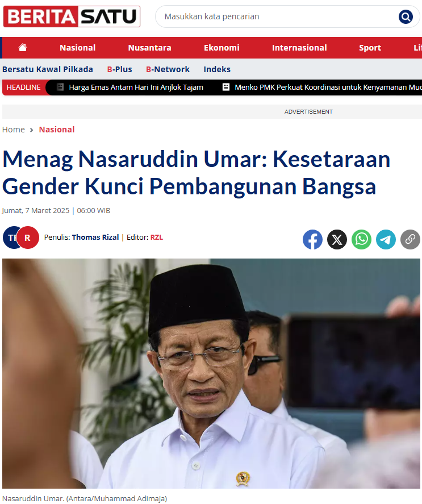Focus the Masukkan kata pencarian field
The height and width of the screenshot is (504, 422).
point(277,16)
